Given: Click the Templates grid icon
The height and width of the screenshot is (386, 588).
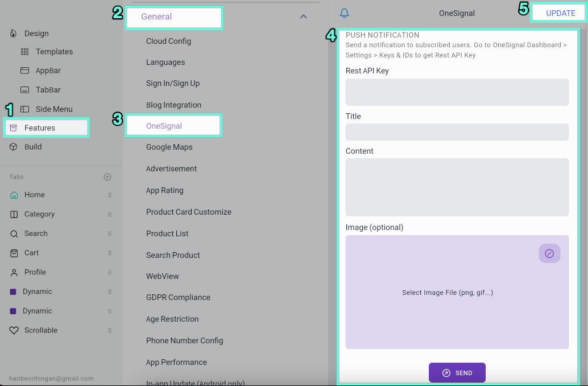Looking at the screenshot, I should pyautogui.click(x=25, y=52).
